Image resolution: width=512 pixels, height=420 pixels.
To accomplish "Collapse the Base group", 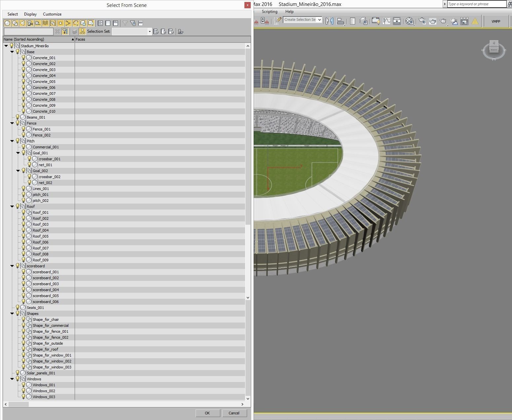I will point(12,52).
